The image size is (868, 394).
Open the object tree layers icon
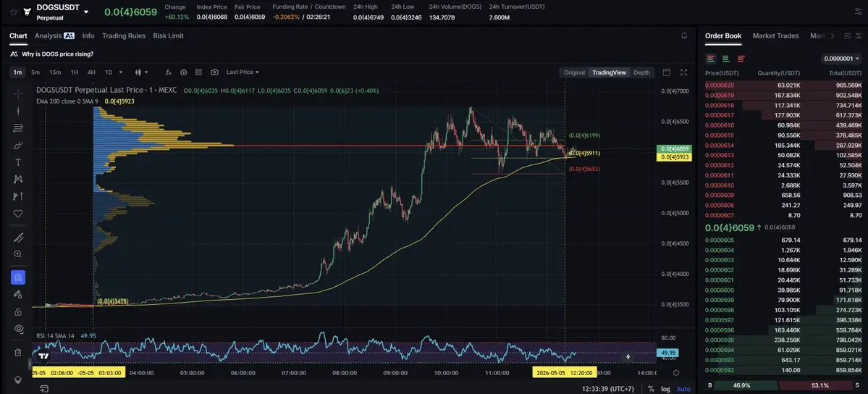click(x=18, y=380)
